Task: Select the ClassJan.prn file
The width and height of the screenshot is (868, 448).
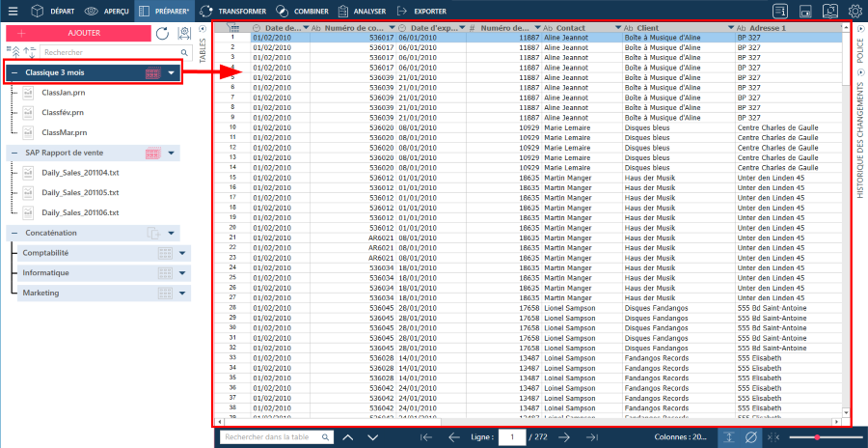Action: [64, 92]
